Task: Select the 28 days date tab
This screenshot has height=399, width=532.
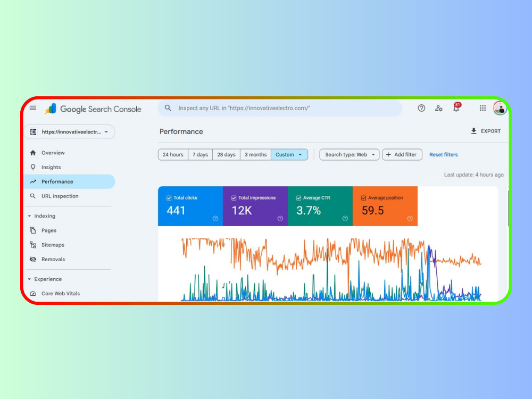Action: tap(226, 155)
